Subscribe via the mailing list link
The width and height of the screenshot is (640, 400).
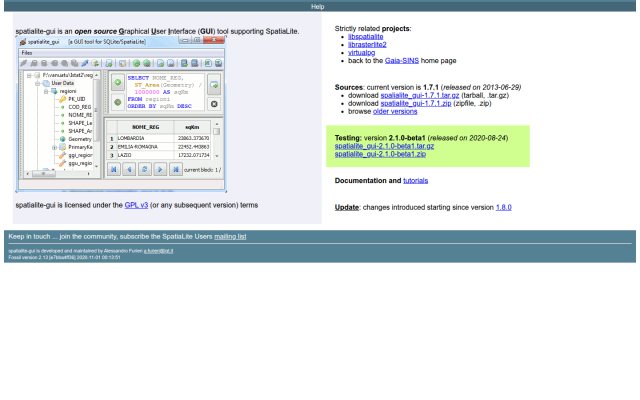tap(230, 237)
